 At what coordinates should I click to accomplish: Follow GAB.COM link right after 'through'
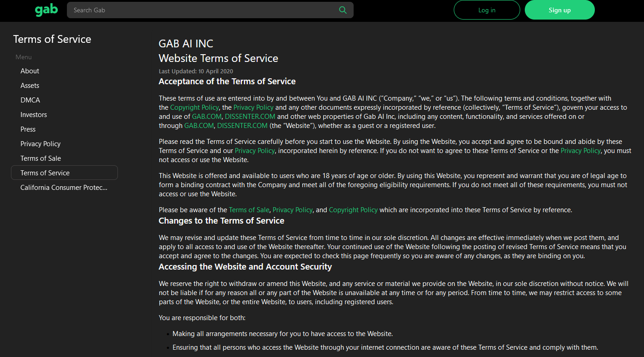click(199, 126)
